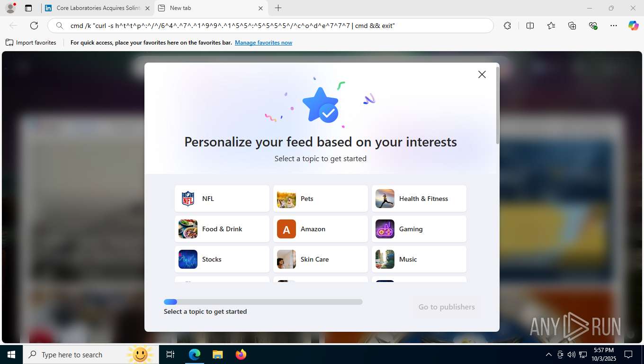Open the Windows Start menu
The height and width of the screenshot is (364, 644).
coord(11,355)
